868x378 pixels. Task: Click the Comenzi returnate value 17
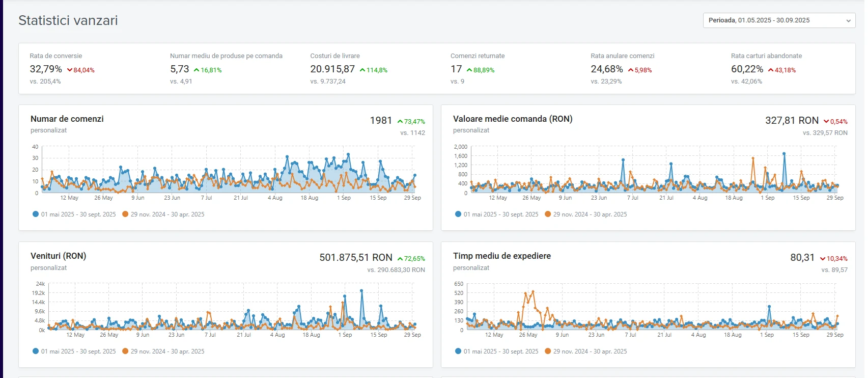point(456,69)
